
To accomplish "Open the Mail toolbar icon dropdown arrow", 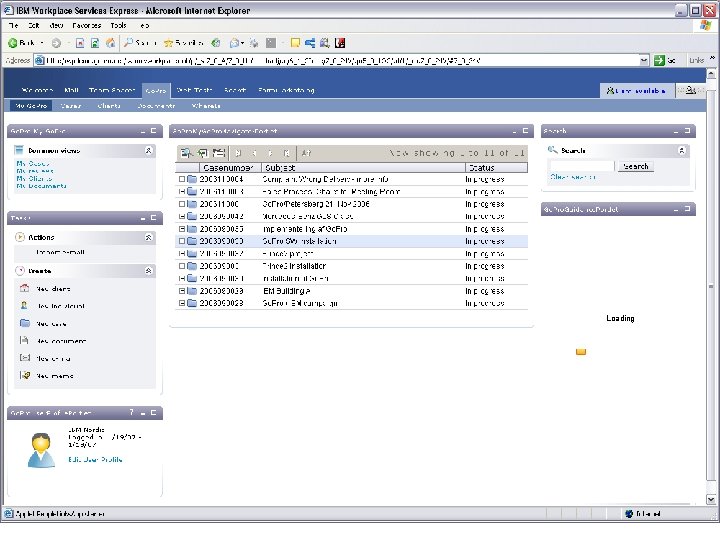I will point(242,43).
